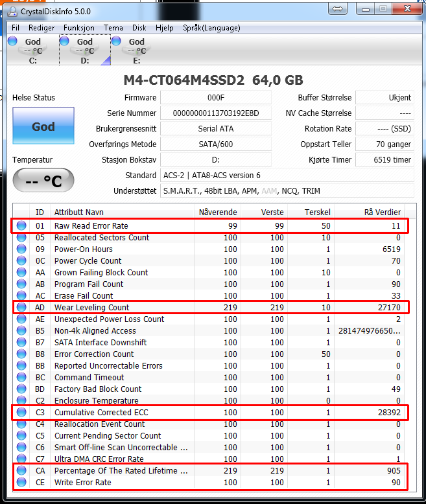
Task: Click status orb for Factory Bad Block Count
Action: [x=21, y=389]
